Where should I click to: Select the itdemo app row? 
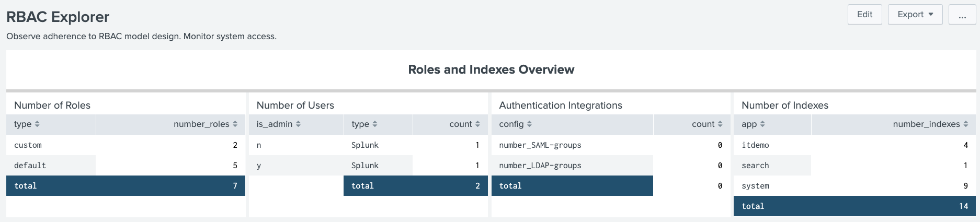pyautogui.click(x=855, y=145)
